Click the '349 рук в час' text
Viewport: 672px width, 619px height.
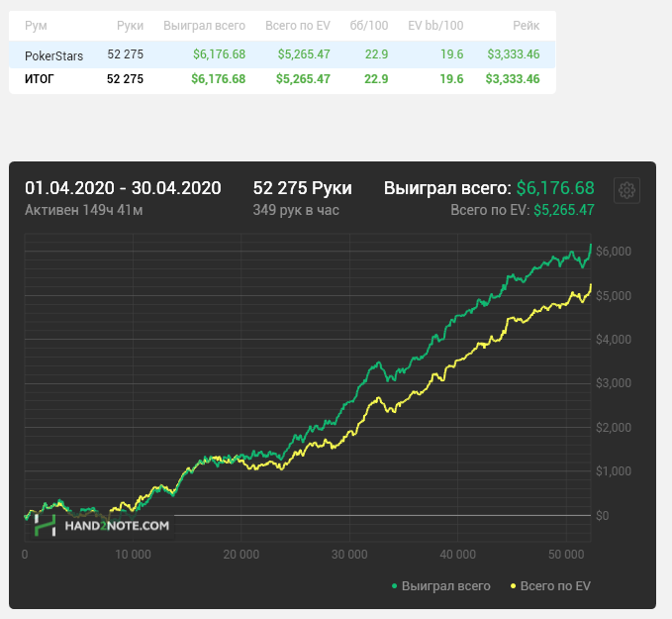click(x=296, y=210)
